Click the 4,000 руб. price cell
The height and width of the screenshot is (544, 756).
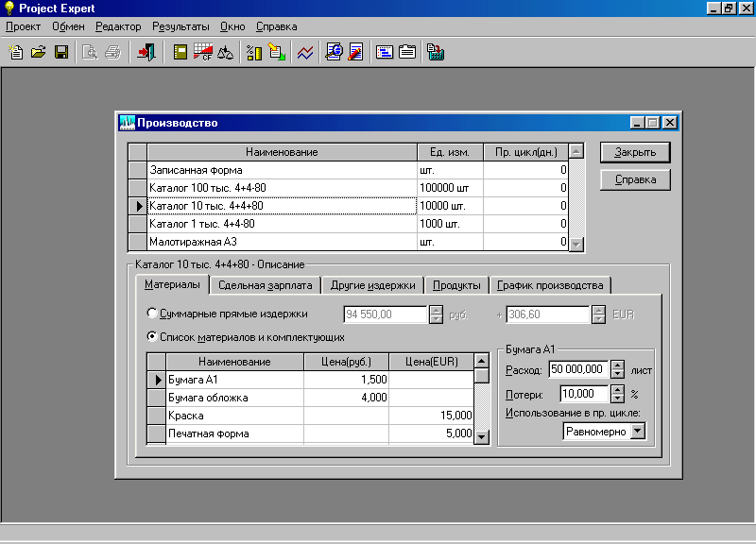(346, 398)
